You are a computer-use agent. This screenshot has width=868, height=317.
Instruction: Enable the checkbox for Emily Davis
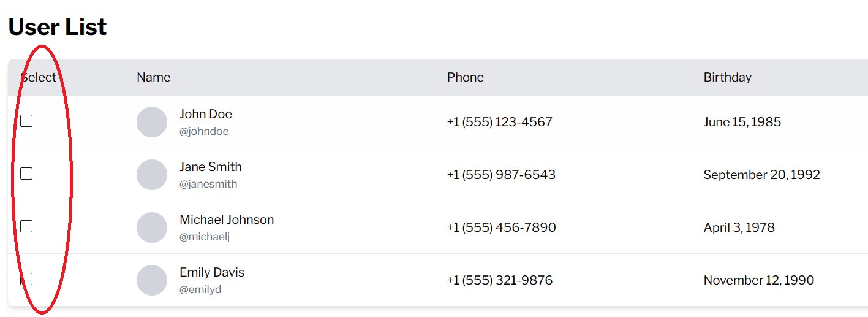pos(26,280)
